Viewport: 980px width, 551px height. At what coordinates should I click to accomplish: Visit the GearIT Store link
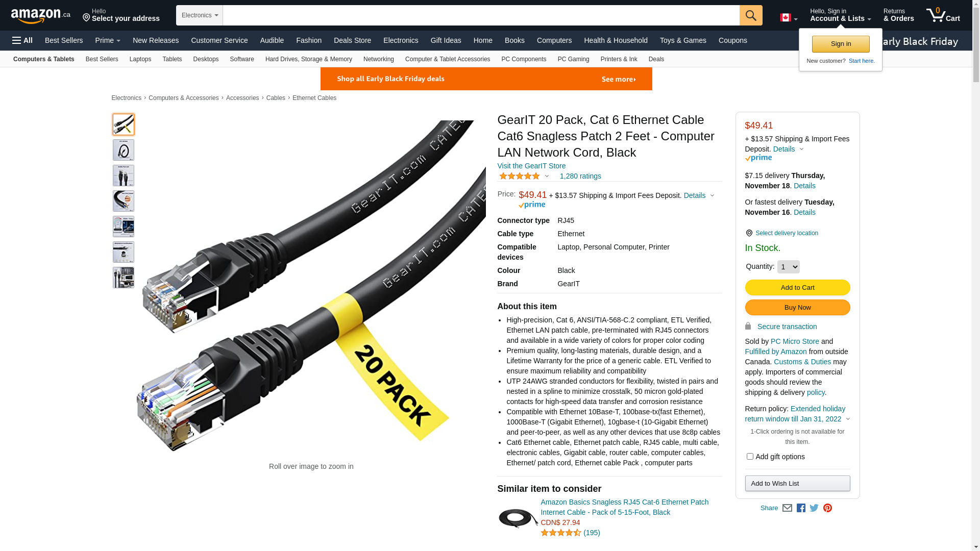click(531, 166)
